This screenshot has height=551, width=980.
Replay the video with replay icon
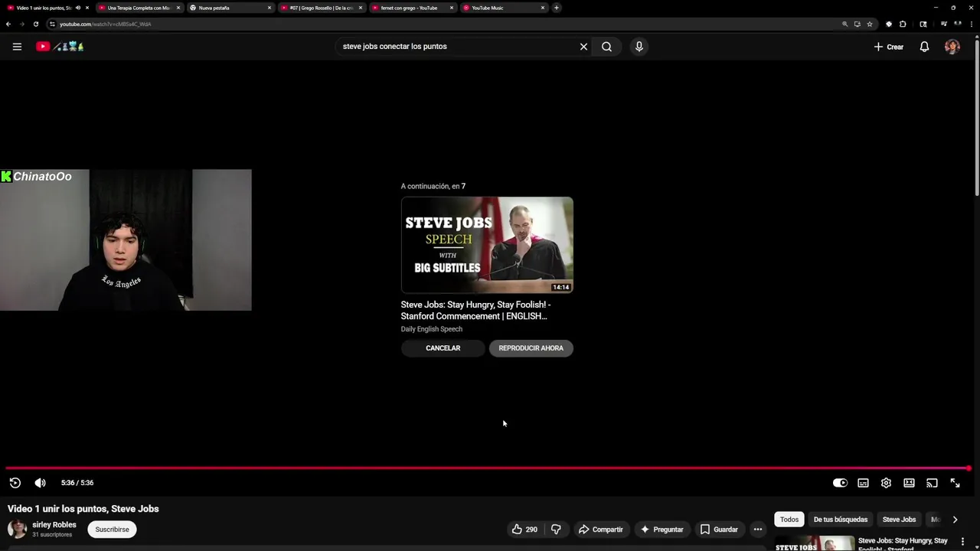15,483
